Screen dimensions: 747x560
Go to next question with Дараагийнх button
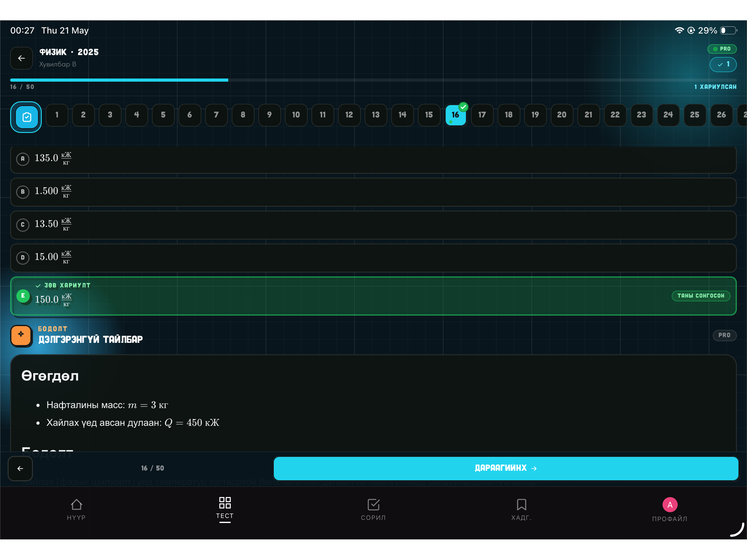[506, 468]
